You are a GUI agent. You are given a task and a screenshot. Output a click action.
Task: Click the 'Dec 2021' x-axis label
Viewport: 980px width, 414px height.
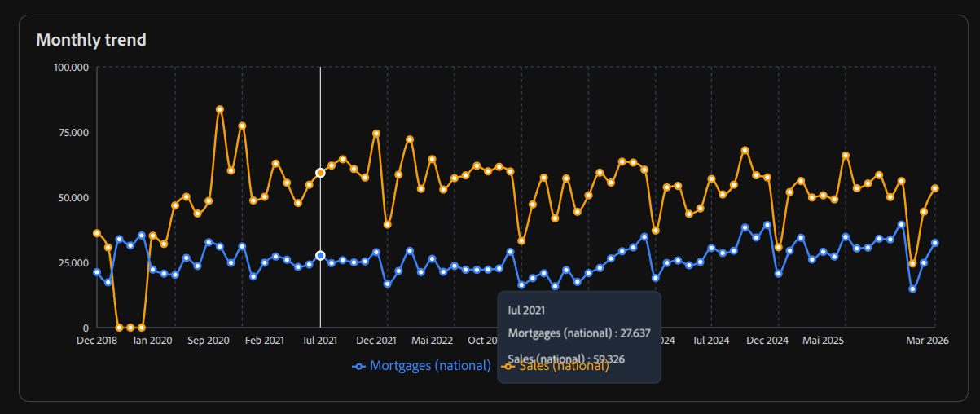point(376,341)
